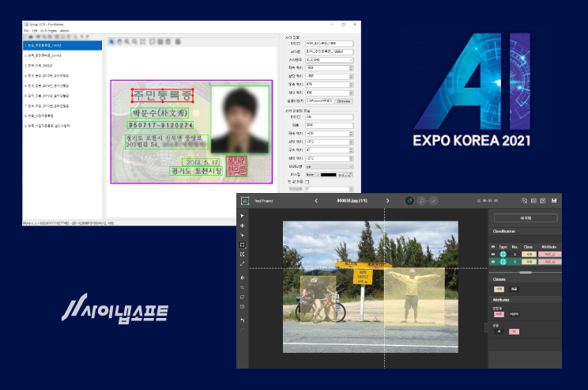Click the rotate icon in annotation toolbar
This screenshot has height=390, width=588.
(x=243, y=297)
